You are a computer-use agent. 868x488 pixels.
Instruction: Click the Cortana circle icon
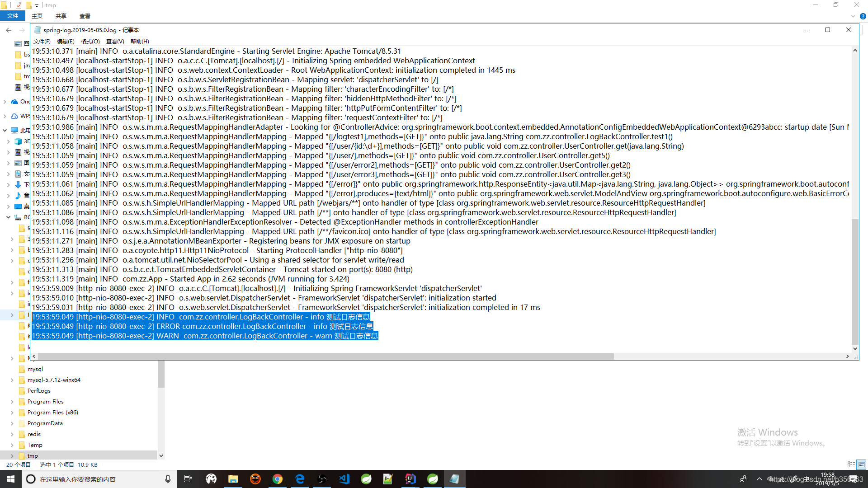click(31, 479)
